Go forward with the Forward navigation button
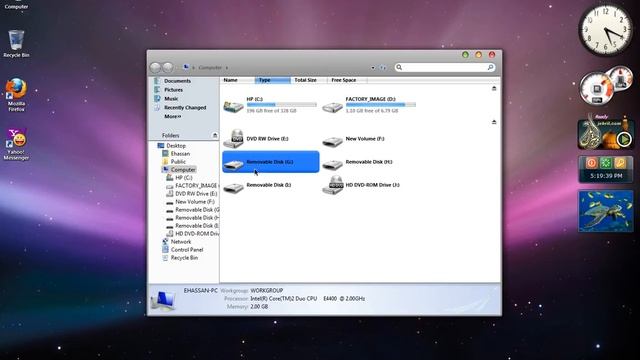This screenshot has width=640, height=360. click(x=168, y=67)
